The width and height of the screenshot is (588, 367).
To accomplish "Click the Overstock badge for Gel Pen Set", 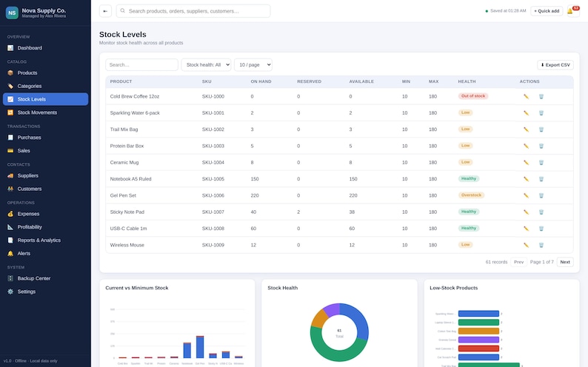I will click(x=471, y=195).
